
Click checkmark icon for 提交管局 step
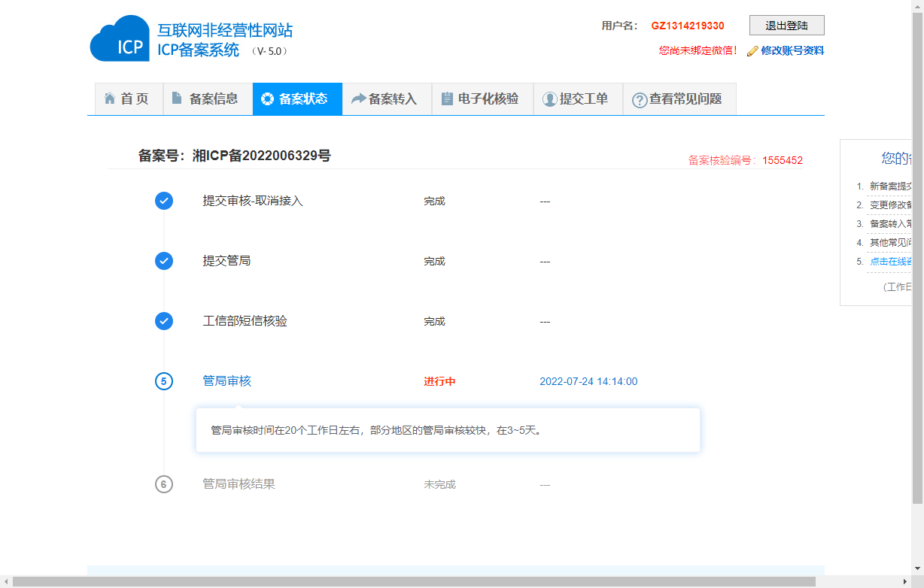coord(164,261)
